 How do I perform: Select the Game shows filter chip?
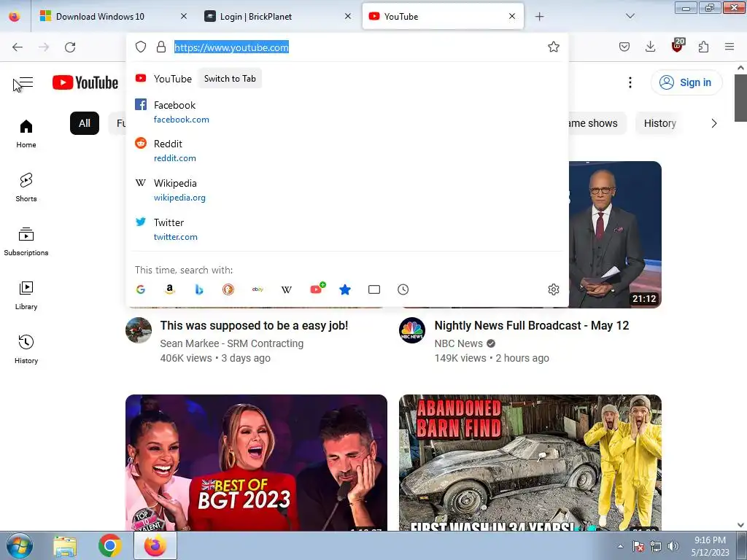pos(597,123)
